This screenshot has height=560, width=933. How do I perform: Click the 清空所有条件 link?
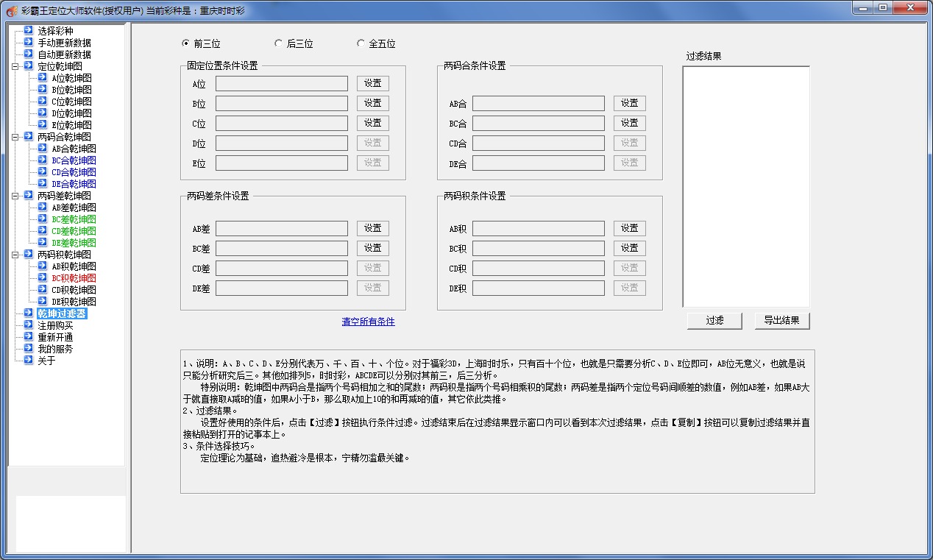click(368, 322)
